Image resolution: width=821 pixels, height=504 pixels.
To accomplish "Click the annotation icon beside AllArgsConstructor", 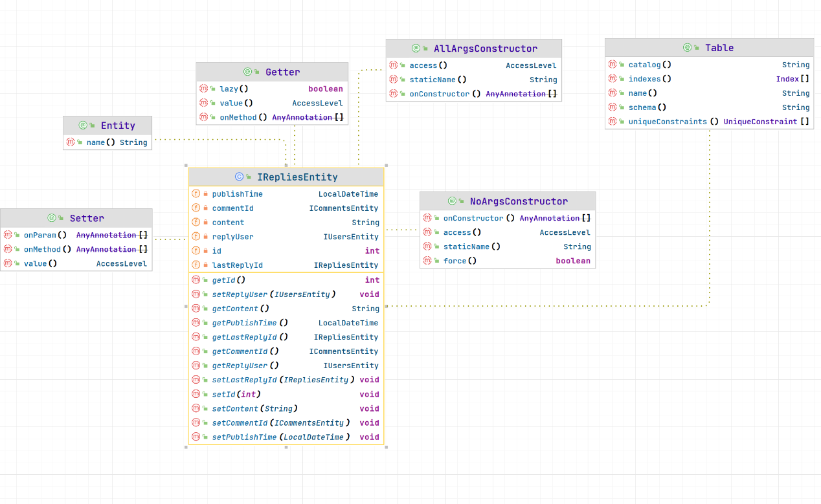I will (x=416, y=49).
